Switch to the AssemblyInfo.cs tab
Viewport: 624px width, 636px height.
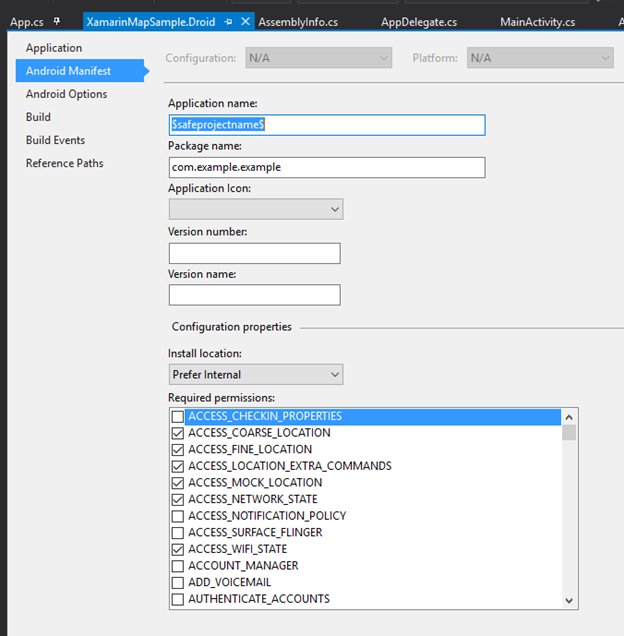click(x=298, y=22)
